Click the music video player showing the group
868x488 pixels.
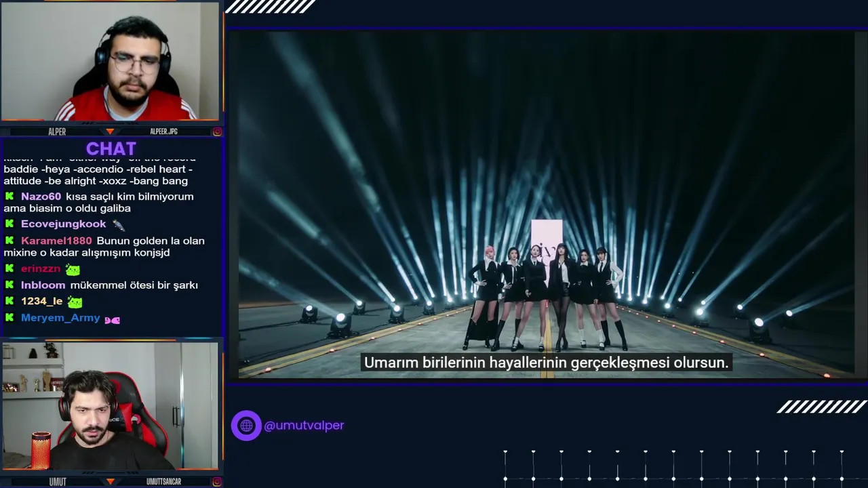[547, 205]
